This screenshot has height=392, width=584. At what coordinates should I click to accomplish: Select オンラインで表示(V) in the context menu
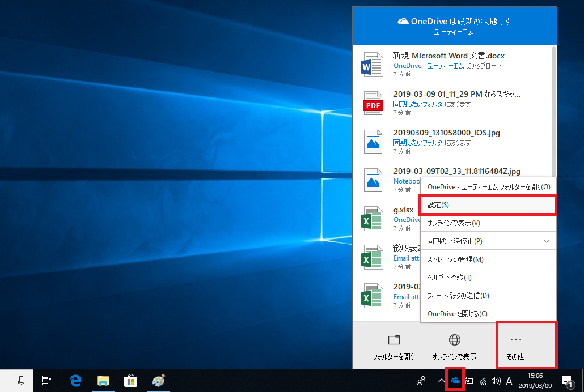(x=488, y=223)
